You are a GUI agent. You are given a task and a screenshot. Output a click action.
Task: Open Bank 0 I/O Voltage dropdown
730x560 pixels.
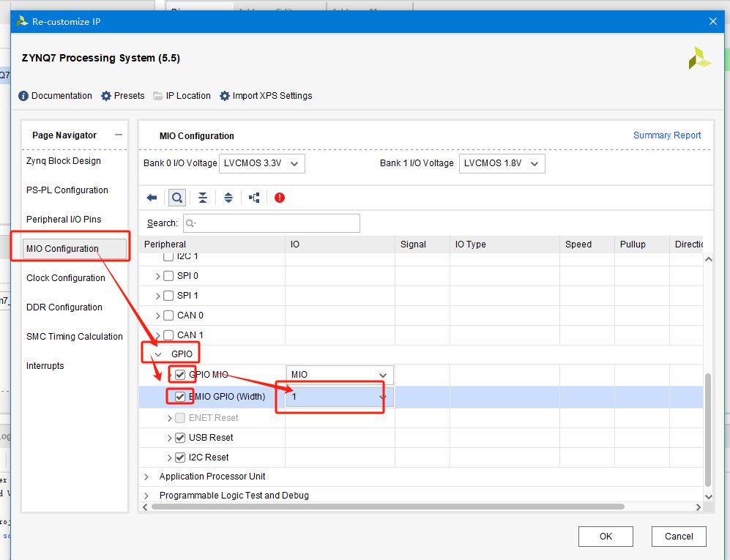click(x=261, y=163)
